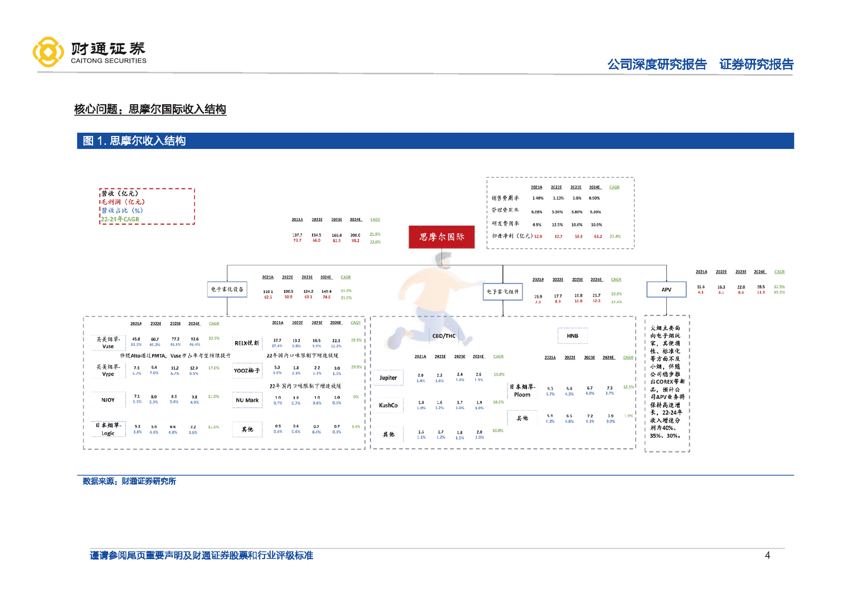This screenshot has width=868, height=602.
Task: Click the page number 4
Action: tap(768, 555)
